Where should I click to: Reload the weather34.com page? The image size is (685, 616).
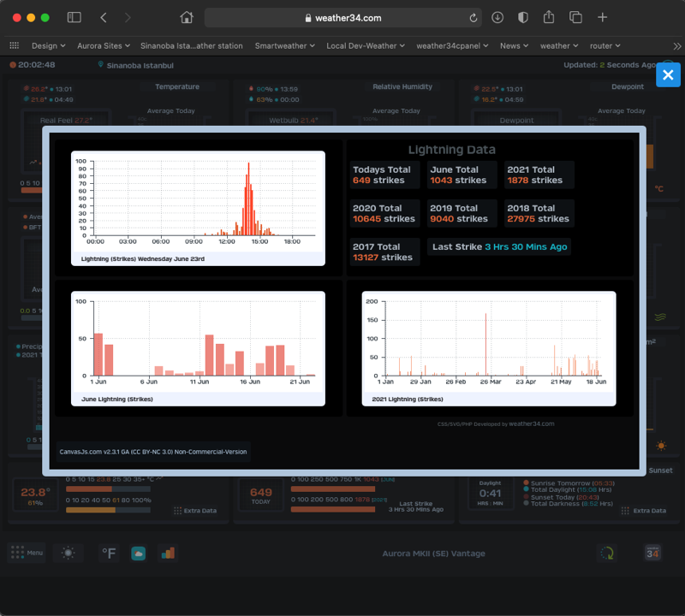click(474, 18)
